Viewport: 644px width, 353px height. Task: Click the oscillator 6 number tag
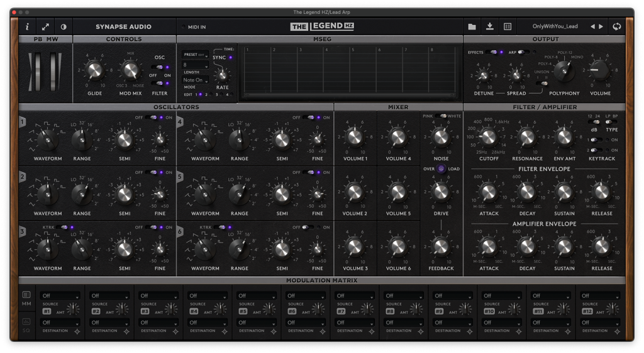[x=180, y=231]
